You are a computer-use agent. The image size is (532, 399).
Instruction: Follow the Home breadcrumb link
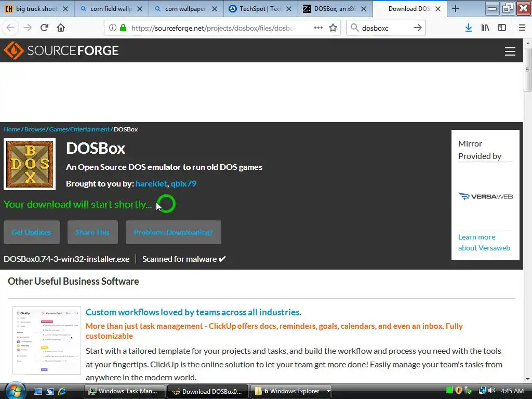point(12,129)
